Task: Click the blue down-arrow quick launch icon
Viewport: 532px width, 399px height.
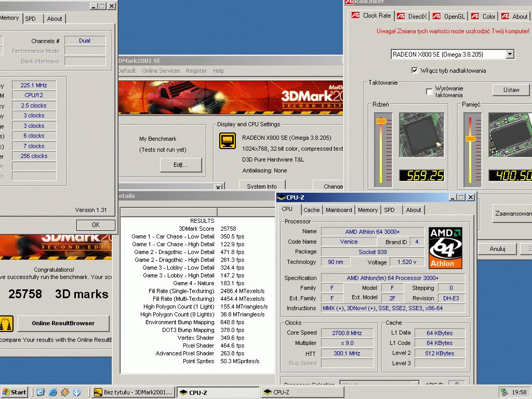Action: [x=77, y=392]
